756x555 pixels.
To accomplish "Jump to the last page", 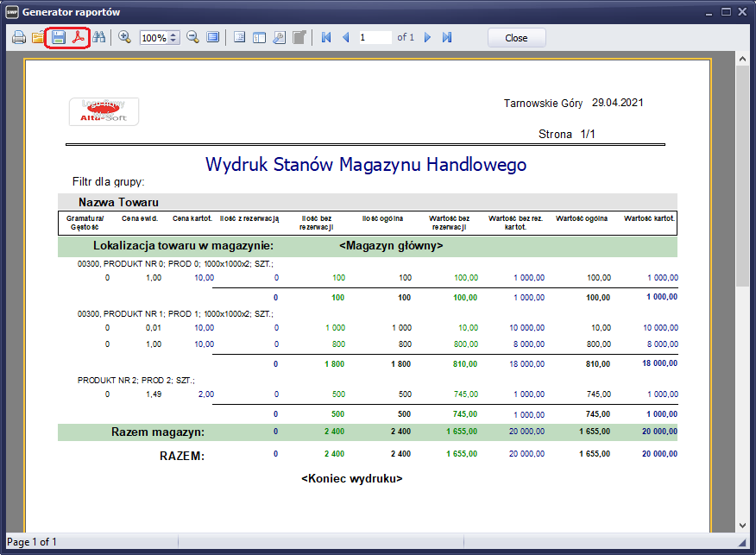I will [x=447, y=38].
